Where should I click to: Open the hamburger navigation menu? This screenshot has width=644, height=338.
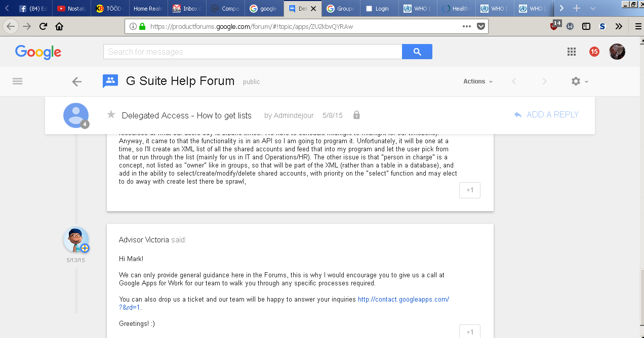[18, 81]
